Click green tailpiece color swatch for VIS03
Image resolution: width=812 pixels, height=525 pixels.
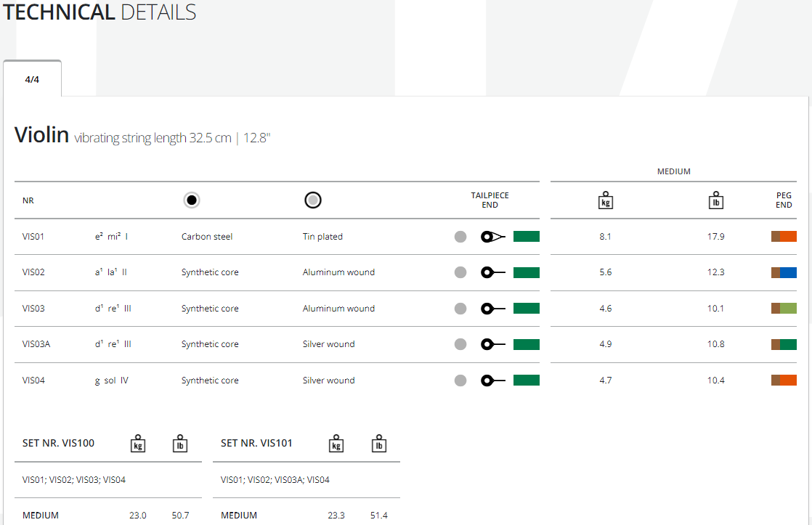point(526,308)
